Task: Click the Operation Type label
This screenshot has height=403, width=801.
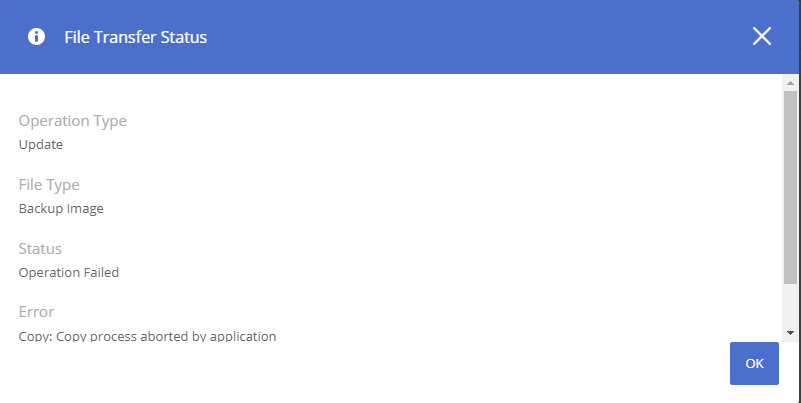Action: 73,121
